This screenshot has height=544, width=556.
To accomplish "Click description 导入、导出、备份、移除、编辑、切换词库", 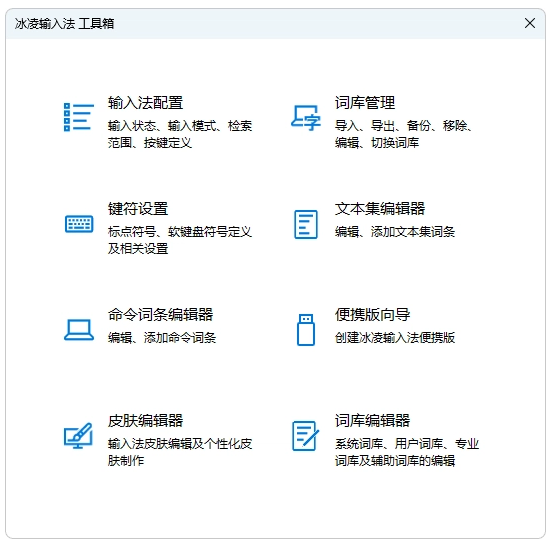I will click(403, 134).
